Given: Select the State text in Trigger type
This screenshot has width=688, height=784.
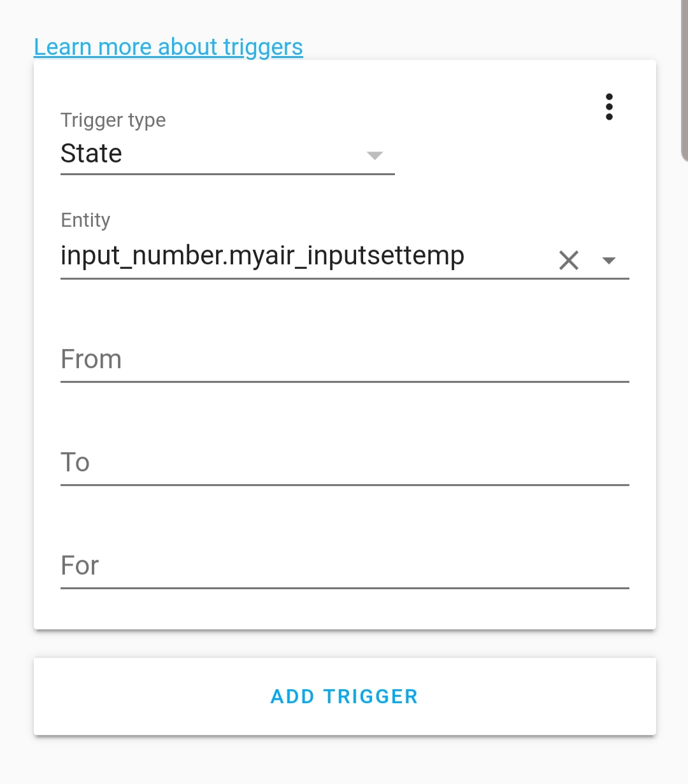Looking at the screenshot, I should pos(91,153).
